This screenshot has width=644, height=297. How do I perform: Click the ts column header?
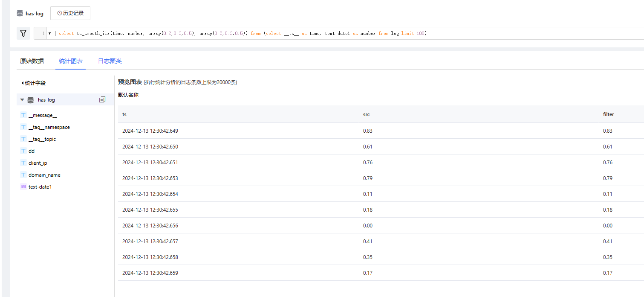point(124,114)
